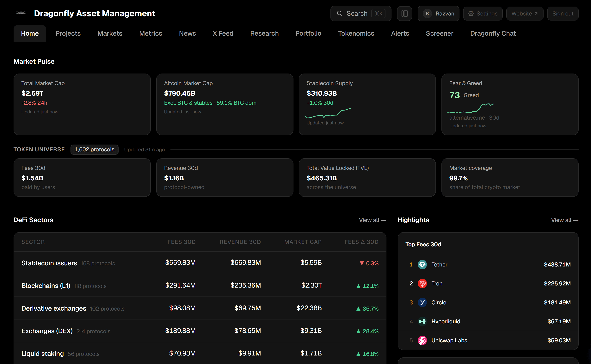This screenshot has width=591, height=364.
Task: Click the Razvan avatar R icon
Action: [427, 14]
